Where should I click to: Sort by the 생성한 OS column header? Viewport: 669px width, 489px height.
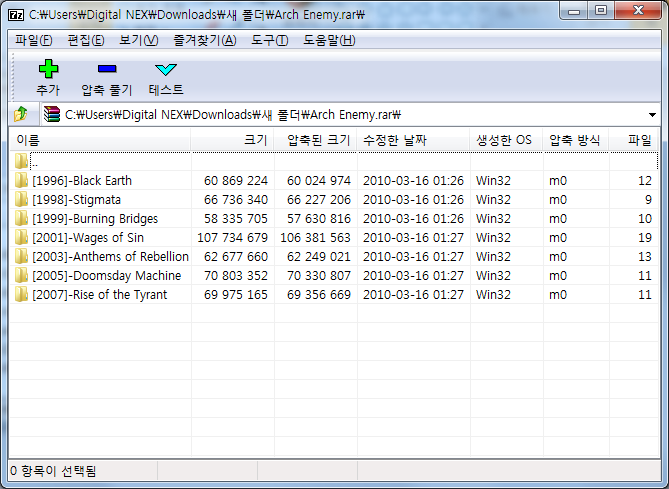(506, 140)
